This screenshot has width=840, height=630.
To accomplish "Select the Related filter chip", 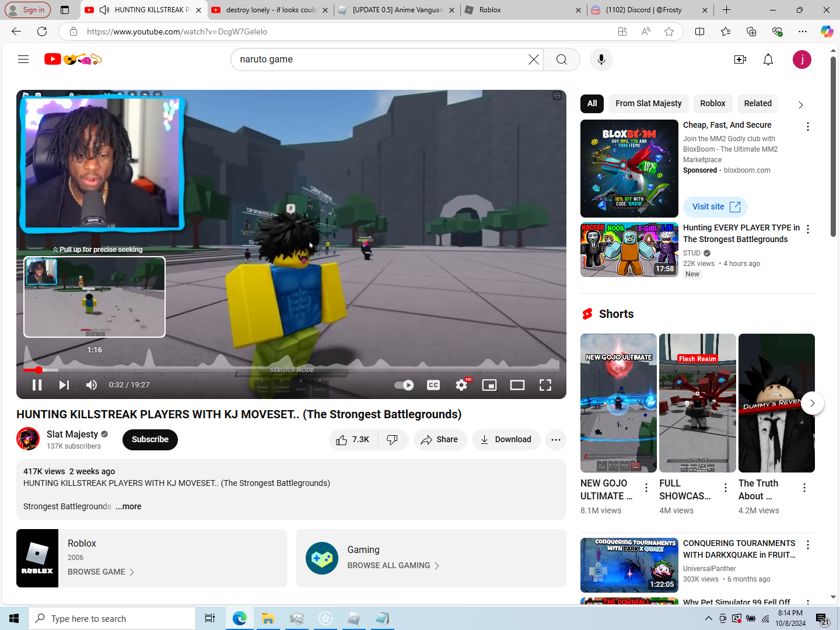I will 758,103.
